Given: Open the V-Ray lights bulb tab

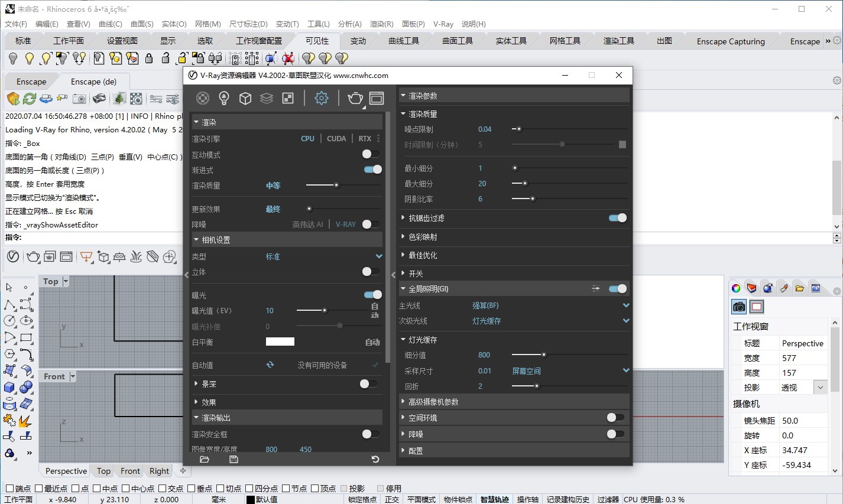Looking at the screenshot, I should click(x=224, y=98).
